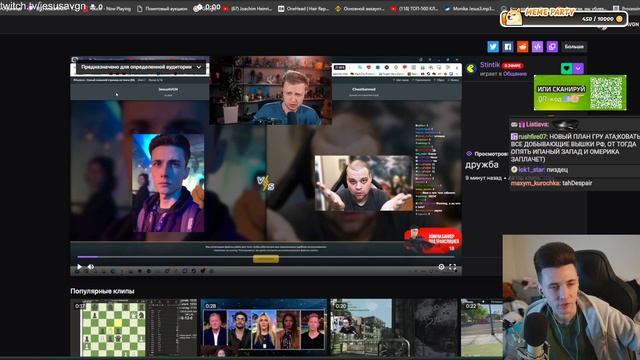Open the Больше share options button
640x360 pixels.
574,47
